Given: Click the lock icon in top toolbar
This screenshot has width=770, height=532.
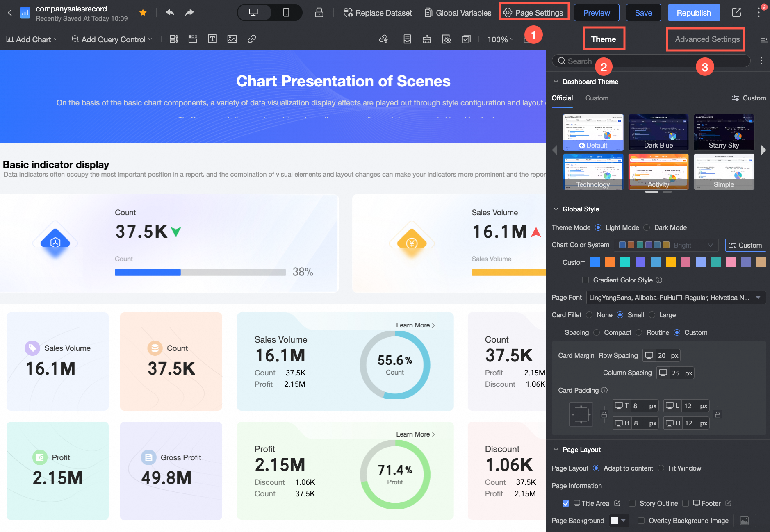Looking at the screenshot, I should pos(319,13).
